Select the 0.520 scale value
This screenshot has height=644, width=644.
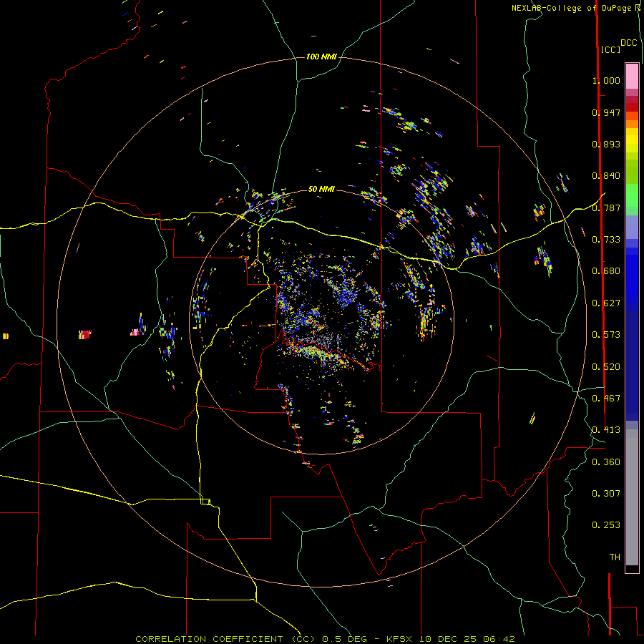click(x=606, y=367)
